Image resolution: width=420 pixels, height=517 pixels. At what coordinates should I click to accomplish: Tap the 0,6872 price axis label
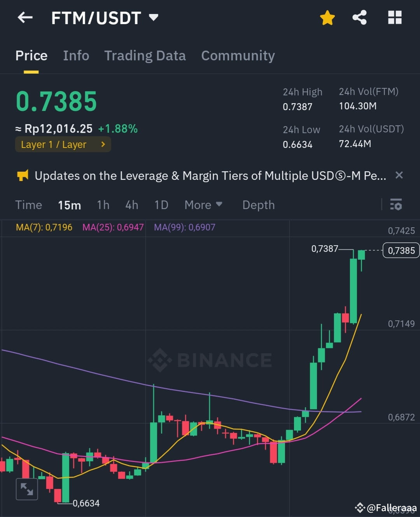pos(401,417)
